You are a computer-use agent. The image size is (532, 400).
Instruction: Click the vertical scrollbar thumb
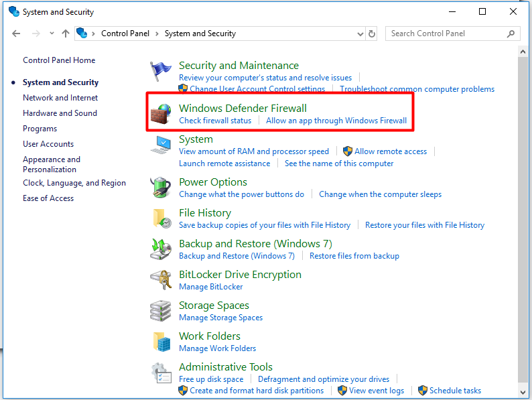click(523, 219)
